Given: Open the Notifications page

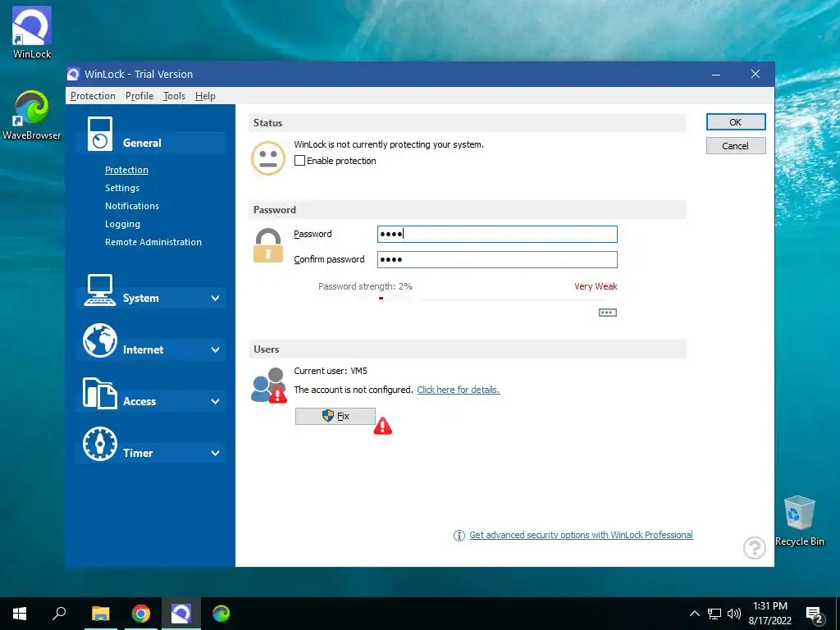Looking at the screenshot, I should coord(132,206).
